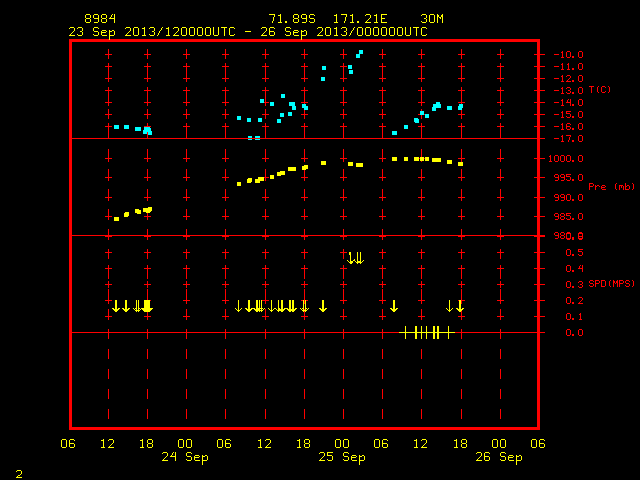Click the frame number 2 indicator
This screenshot has width=640, height=480.
tap(19, 474)
